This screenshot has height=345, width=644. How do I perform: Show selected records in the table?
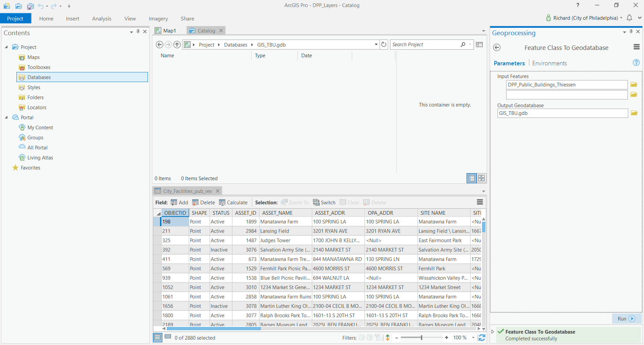[x=168, y=337]
